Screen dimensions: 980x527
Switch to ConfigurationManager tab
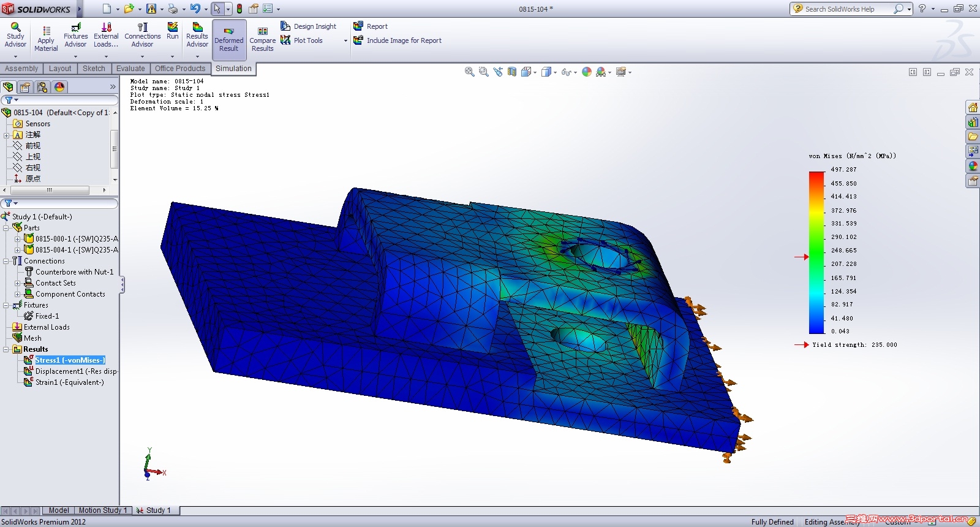pyautogui.click(x=42, y=87)
